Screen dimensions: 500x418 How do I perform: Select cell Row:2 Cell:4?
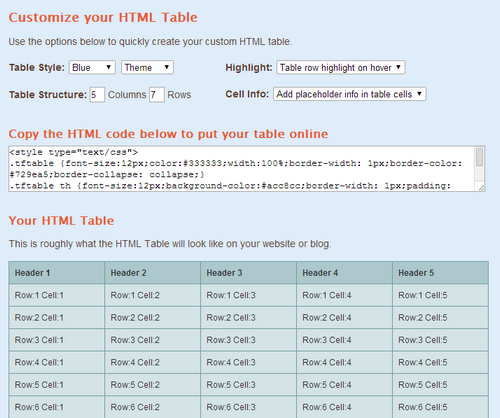coord(345,318)
